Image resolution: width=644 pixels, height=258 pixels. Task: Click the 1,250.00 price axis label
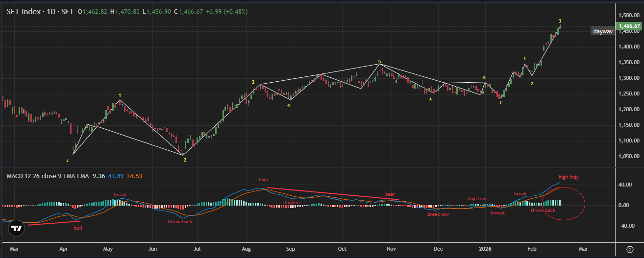(x=629, y=94)
